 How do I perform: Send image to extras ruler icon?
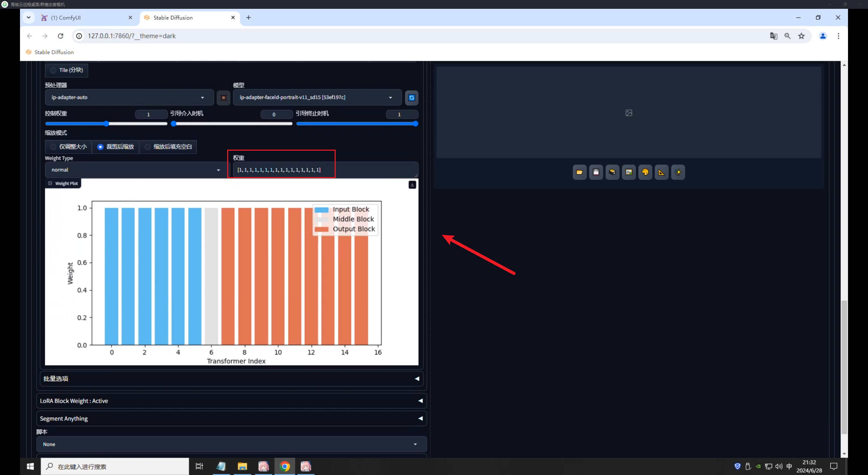662,172
